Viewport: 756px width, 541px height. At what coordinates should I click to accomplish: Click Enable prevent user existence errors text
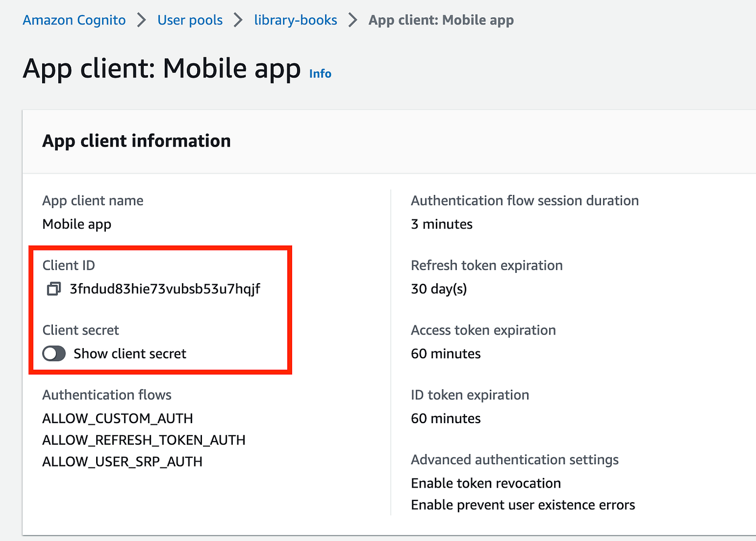point(523,505)
